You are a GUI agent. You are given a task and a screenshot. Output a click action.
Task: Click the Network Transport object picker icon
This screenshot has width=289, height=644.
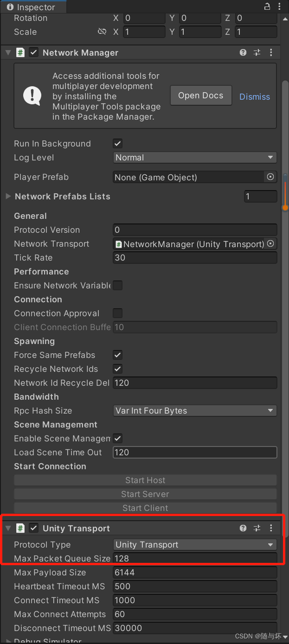click(270, 244)
